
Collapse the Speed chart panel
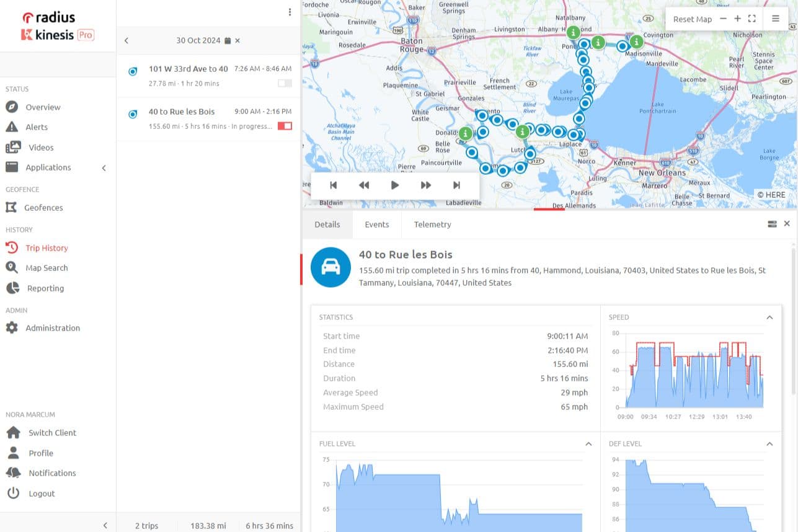click(769, 317)
